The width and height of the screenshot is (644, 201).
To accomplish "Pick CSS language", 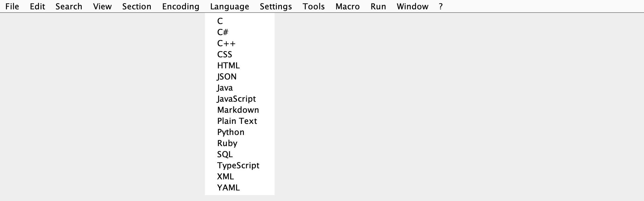I will [x=240, y=54].
